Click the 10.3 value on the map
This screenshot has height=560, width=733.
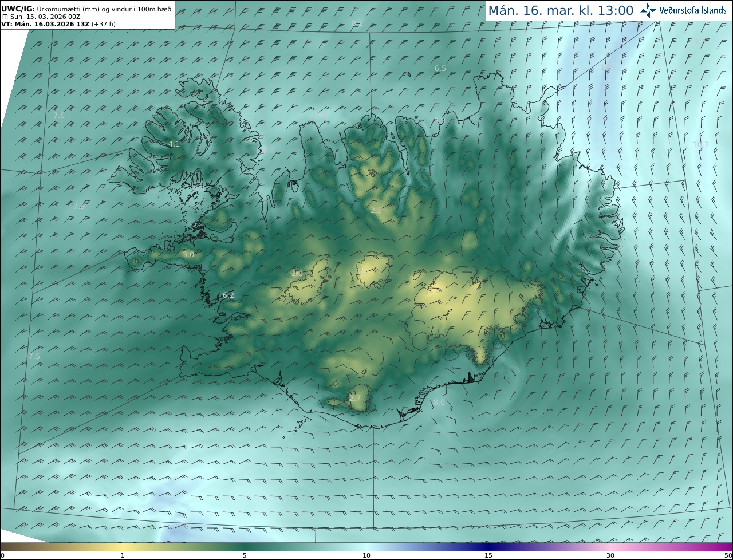pos(701,144)
